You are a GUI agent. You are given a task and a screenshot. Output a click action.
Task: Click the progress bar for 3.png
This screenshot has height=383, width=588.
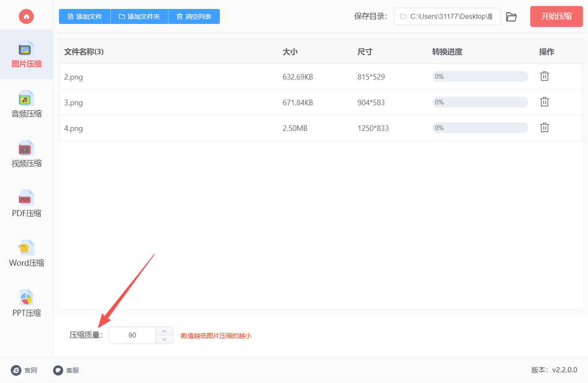pyautogui.click(x=480, y=102)
